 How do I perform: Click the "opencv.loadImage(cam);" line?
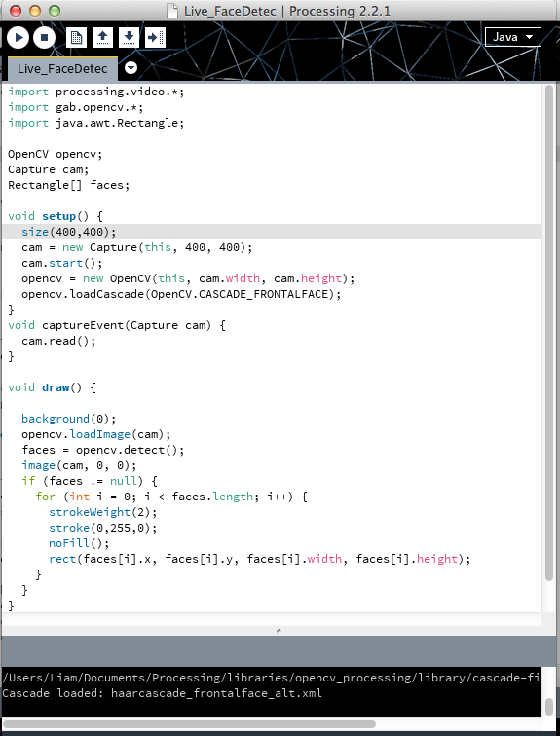[x=96, y=434]
